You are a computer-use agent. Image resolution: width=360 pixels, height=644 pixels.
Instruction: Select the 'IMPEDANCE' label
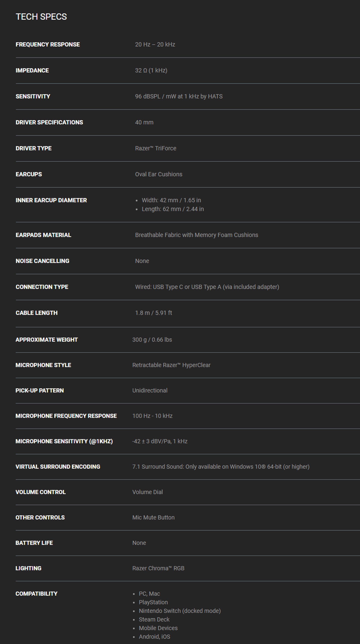[32, 70]
